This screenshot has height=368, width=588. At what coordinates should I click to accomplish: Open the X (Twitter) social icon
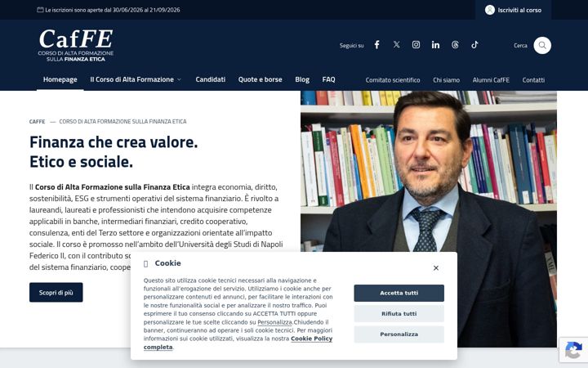(396, 45)
